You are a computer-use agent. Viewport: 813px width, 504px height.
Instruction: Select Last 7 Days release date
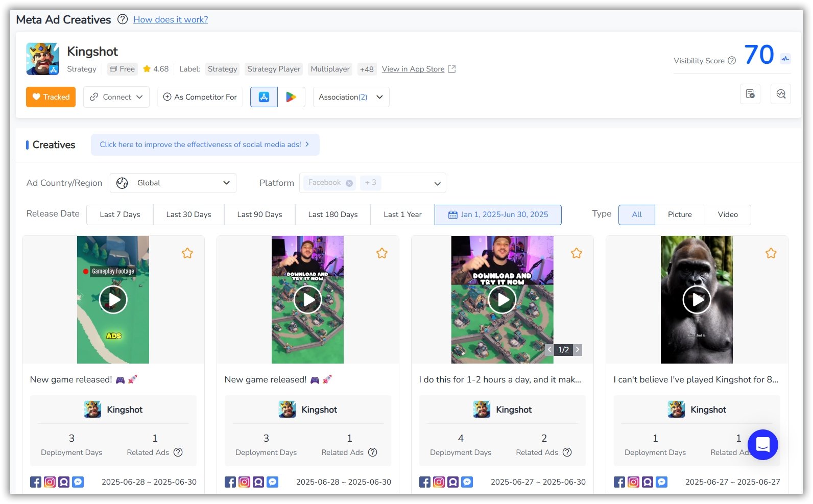click(x=120, y=214)
